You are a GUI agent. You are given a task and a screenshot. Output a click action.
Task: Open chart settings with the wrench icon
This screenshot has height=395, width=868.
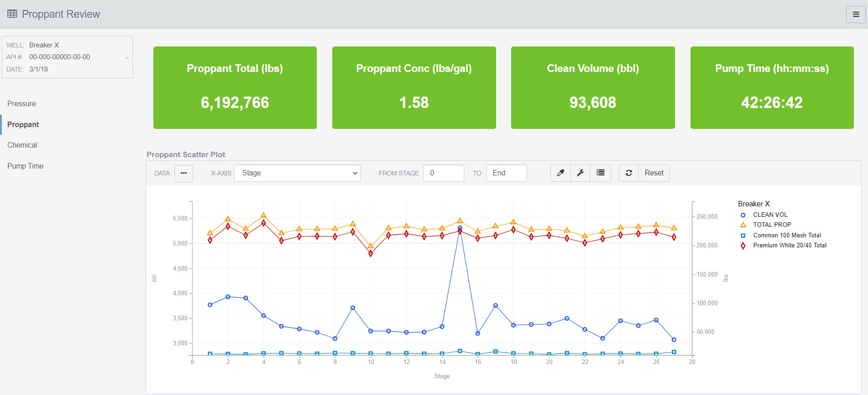coord(580,173)
